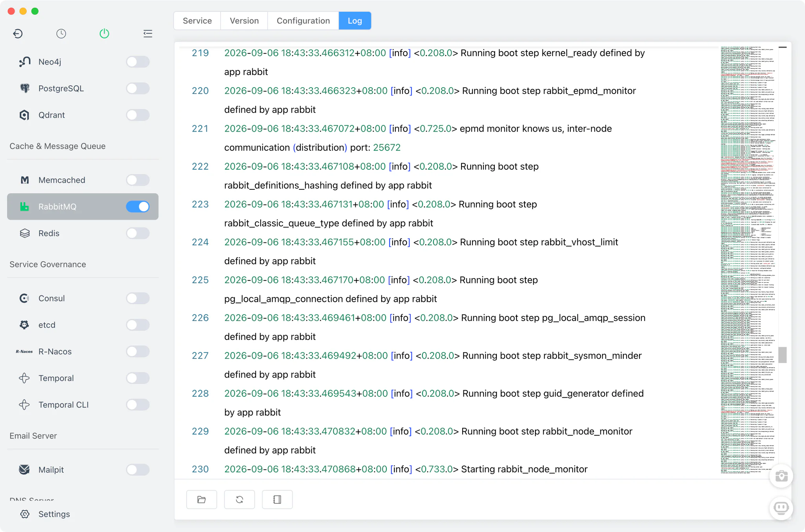
Task: Select PostgreSQL in the service list
Action: tap(83, 88)
